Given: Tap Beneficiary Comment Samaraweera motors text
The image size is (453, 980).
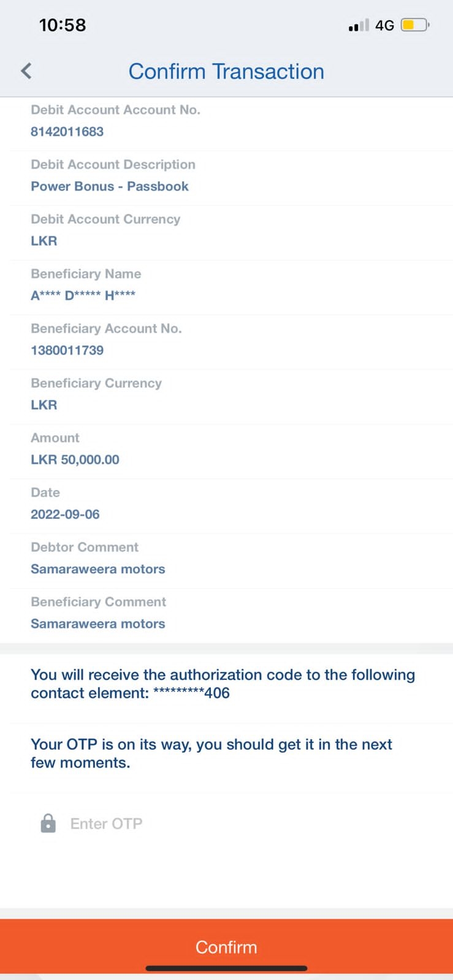Looking at the screenshot, I should [x=98, y=624].
